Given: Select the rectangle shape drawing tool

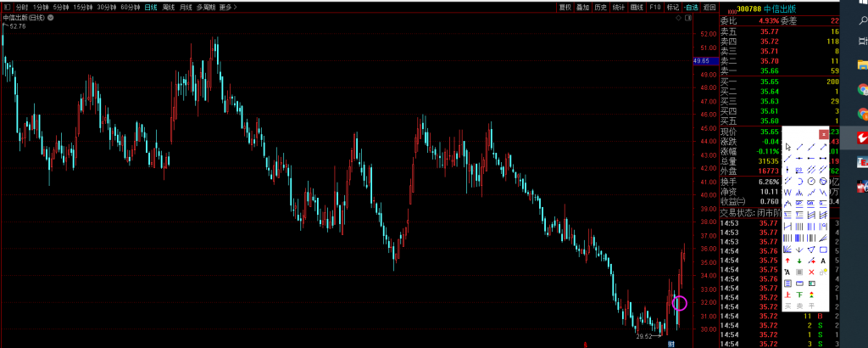Looking at the screenshot, I should (x=823, y=250).
